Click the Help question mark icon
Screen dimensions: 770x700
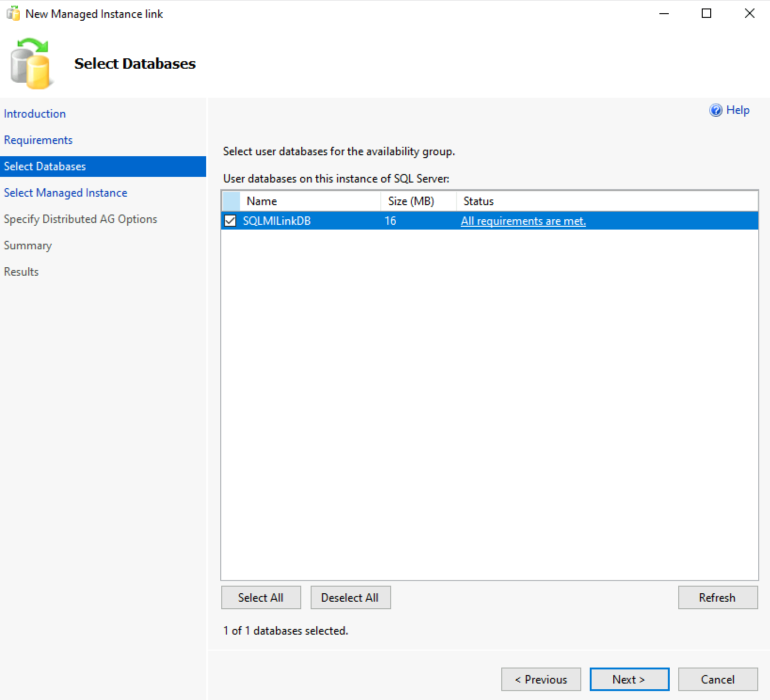[x=715, y=110]
